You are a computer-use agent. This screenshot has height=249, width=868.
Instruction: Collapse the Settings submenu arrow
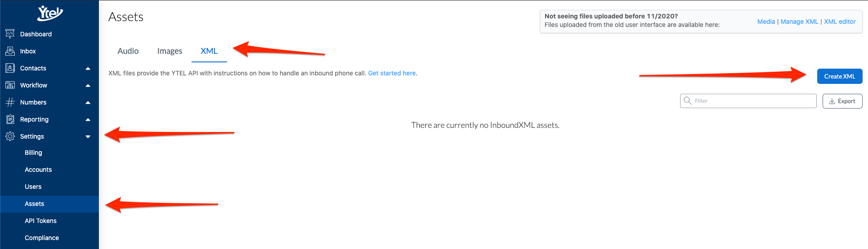[x=88, y=136]
